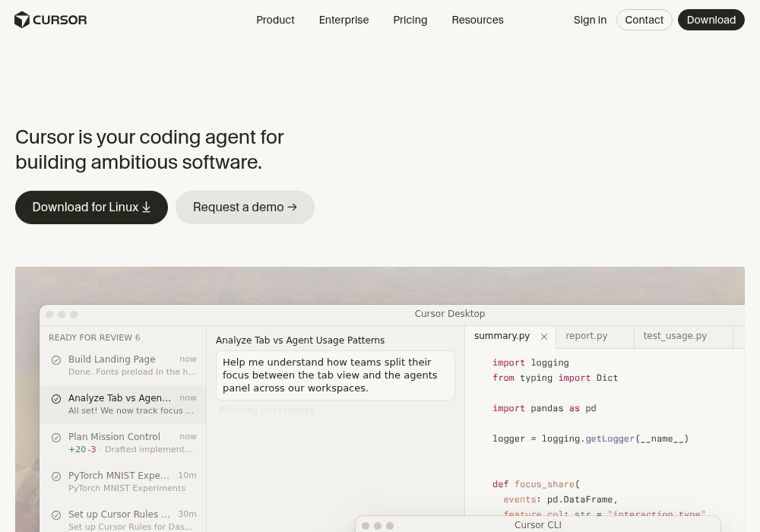
Task: Click the 'from typing import Dict' line
Action: (x=556, y=378)
